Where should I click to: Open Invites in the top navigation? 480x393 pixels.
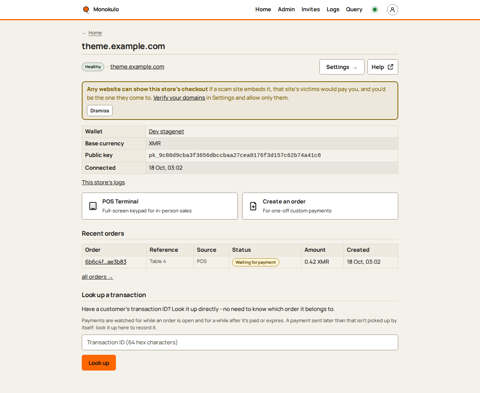click(311, 9)
